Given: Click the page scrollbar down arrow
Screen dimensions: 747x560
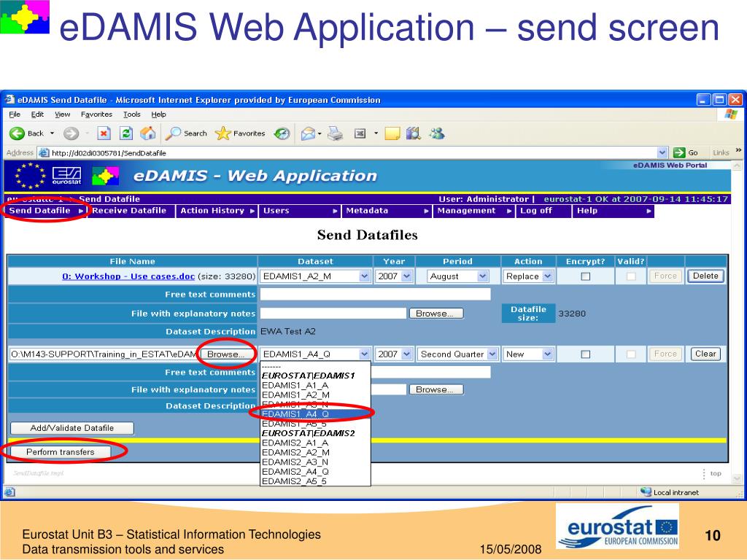Looking at the screenshot, I should [737, 478].
